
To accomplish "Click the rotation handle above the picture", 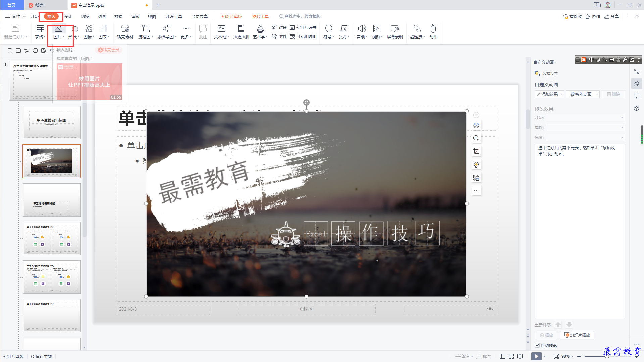I will click(306, 102).
